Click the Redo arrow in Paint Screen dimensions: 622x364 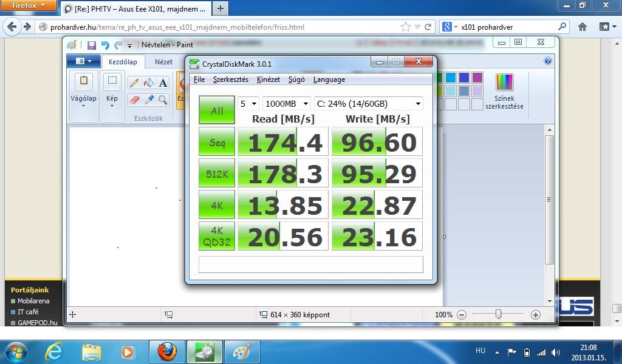coord(118,45)
